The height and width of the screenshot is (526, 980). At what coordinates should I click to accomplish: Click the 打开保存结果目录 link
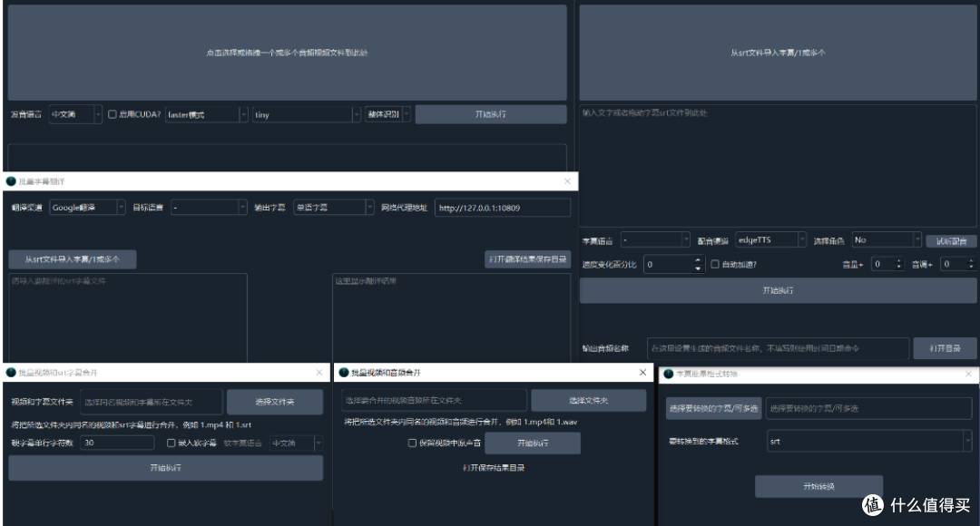494,468
